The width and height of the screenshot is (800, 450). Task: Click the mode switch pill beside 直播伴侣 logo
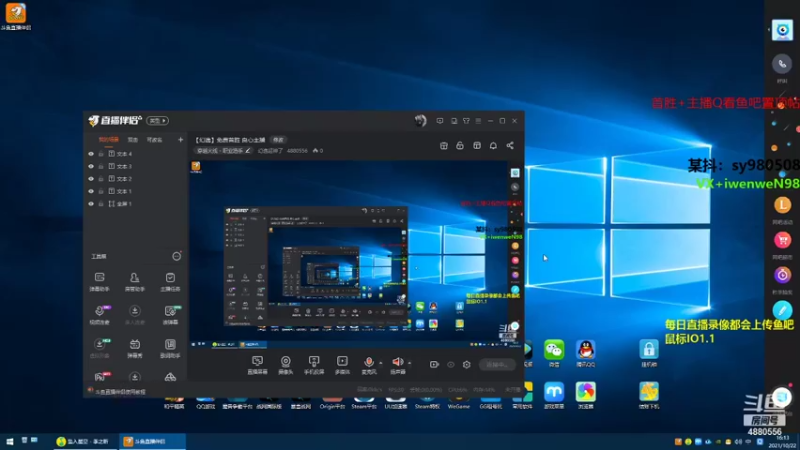(x=158, y=121)
